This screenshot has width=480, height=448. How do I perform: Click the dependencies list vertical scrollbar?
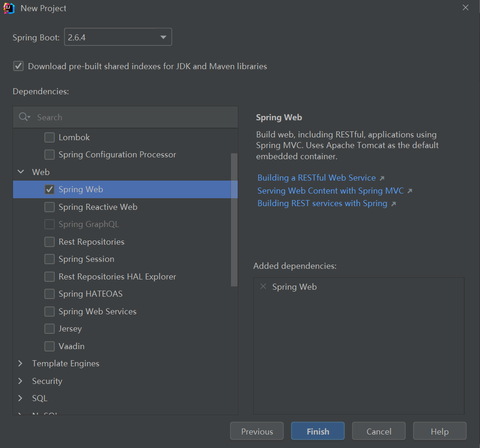point(234,218)
